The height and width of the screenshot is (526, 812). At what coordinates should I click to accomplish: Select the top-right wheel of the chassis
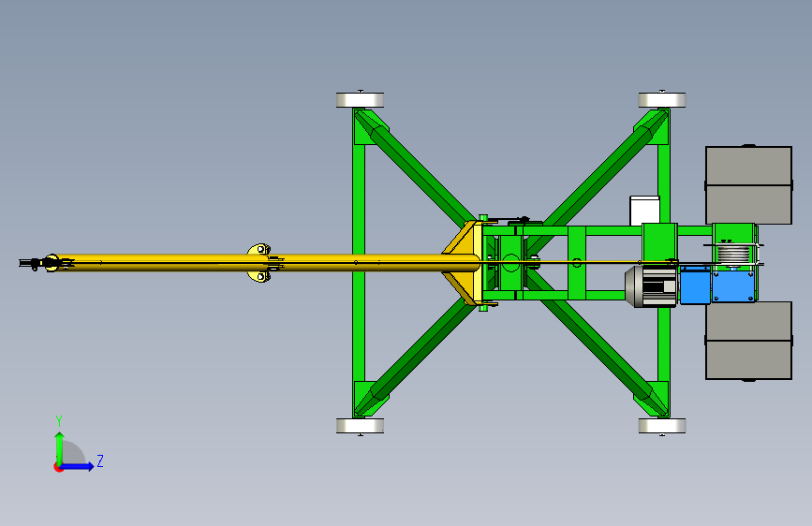(662, 100)
